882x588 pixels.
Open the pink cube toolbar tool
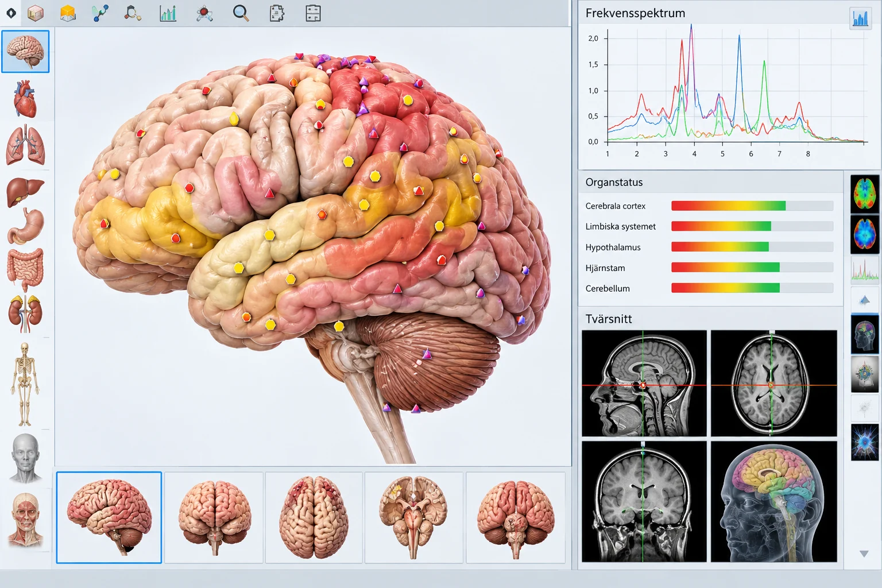click(36, 13)
